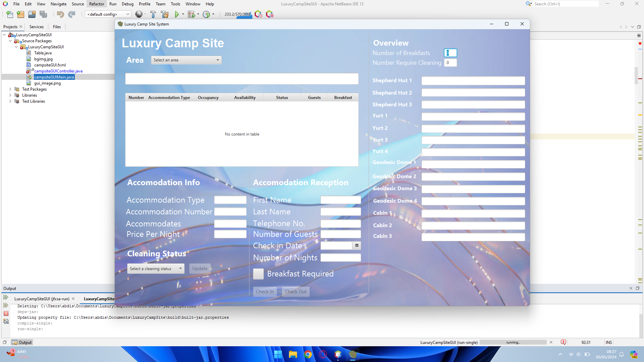Image resolution: width=644 pixels, height=362 pixels.
Task: Click the Clean and Build Project icon
Action: 164,14
